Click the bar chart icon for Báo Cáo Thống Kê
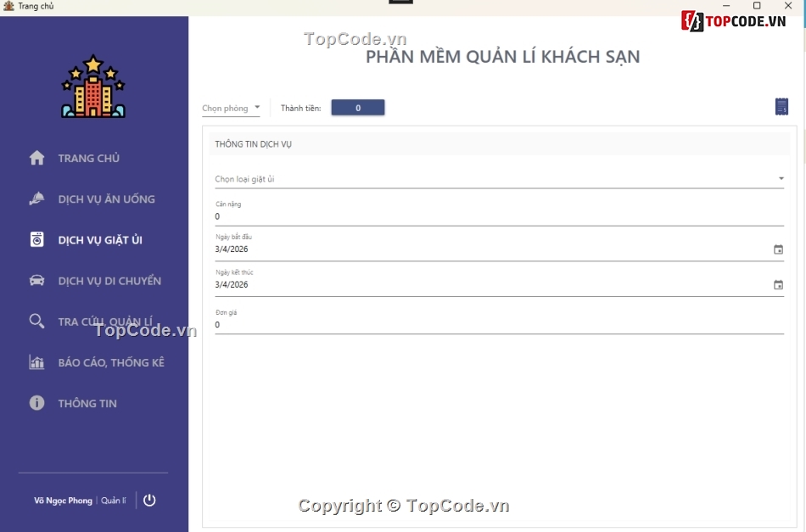 36,362
